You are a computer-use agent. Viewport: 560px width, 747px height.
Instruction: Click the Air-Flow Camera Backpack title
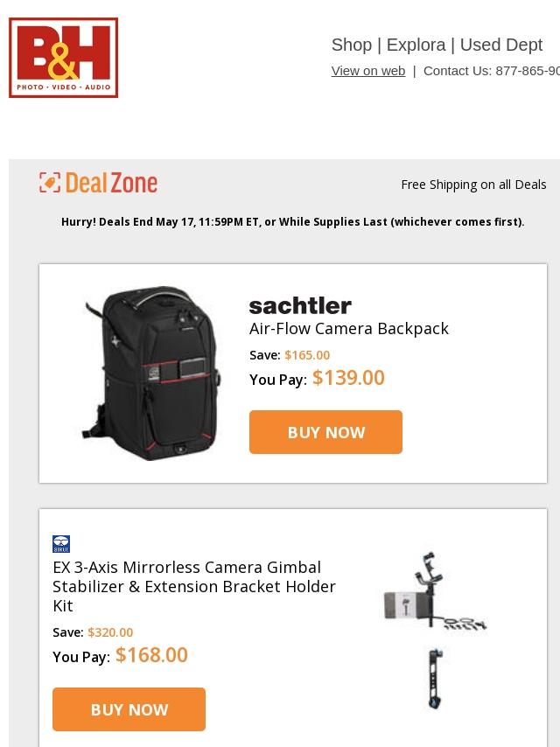[349, 329]
